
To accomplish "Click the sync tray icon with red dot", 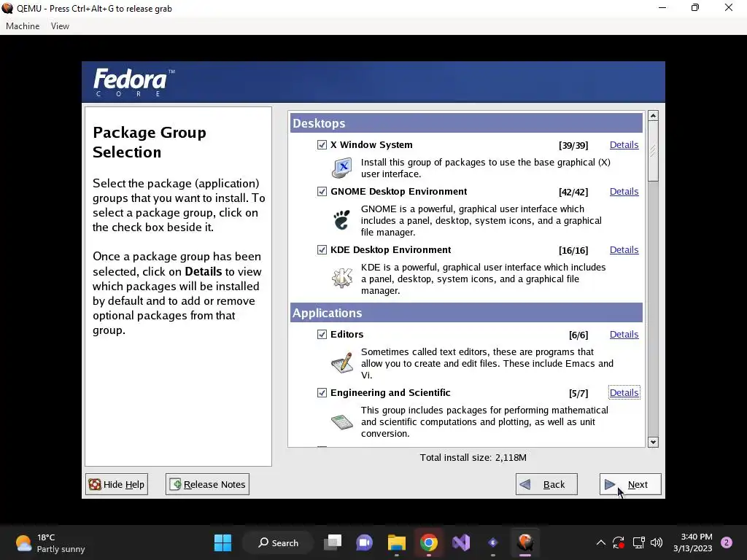I will (x=619, y=542).
